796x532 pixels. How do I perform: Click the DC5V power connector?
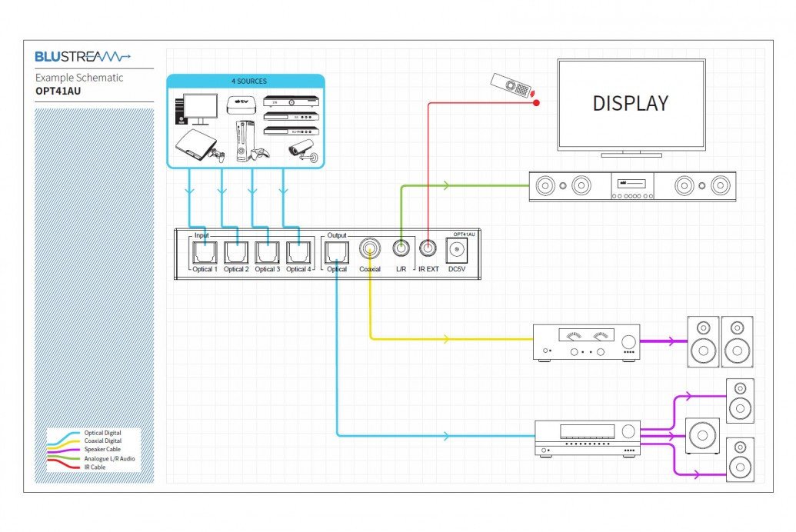[x=458, y=251]
